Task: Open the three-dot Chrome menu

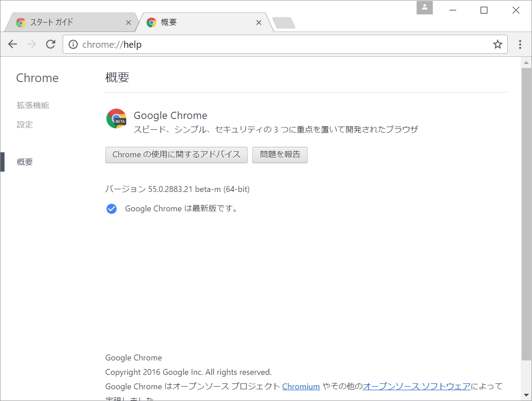Action: (520, 44)
